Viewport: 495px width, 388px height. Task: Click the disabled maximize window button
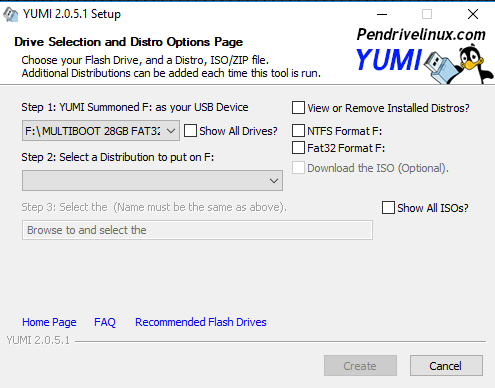click(x=427, y=14)
